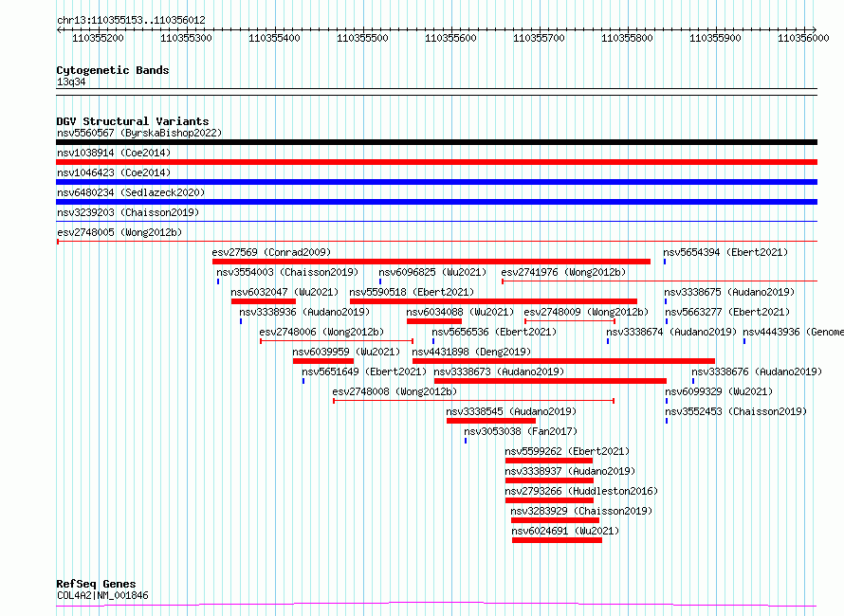Click nsv5663277 (Ebert2021) label

[727, 312]
